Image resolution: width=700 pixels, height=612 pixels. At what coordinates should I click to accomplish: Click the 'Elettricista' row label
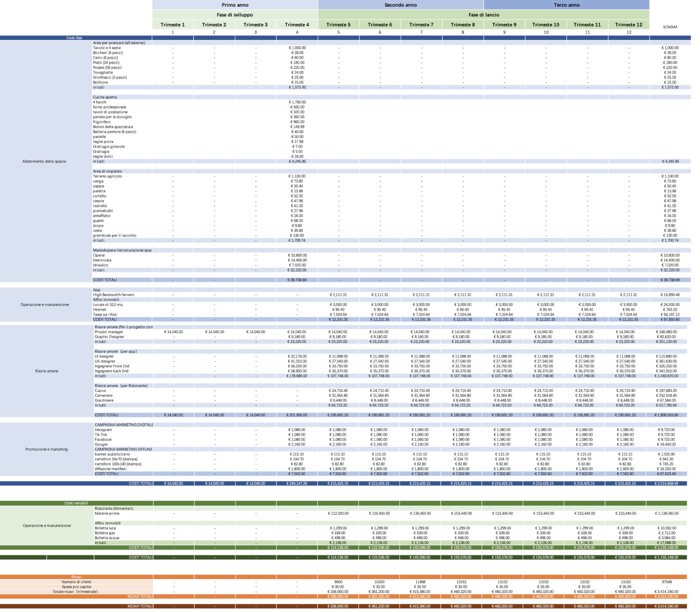point(102,260)
